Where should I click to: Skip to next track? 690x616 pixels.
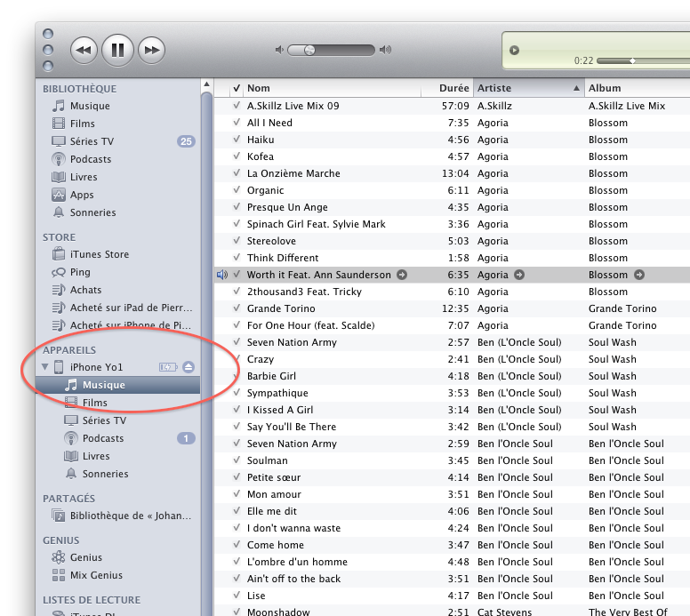tap(152, 50)
